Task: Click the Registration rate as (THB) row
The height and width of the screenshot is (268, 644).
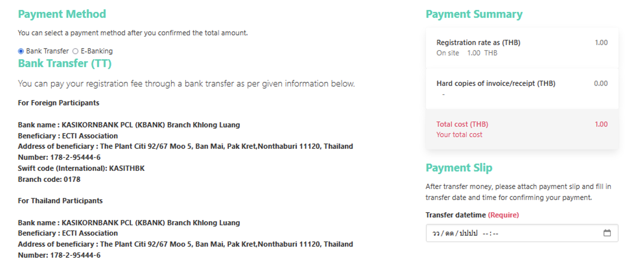Action: [478, 43]
